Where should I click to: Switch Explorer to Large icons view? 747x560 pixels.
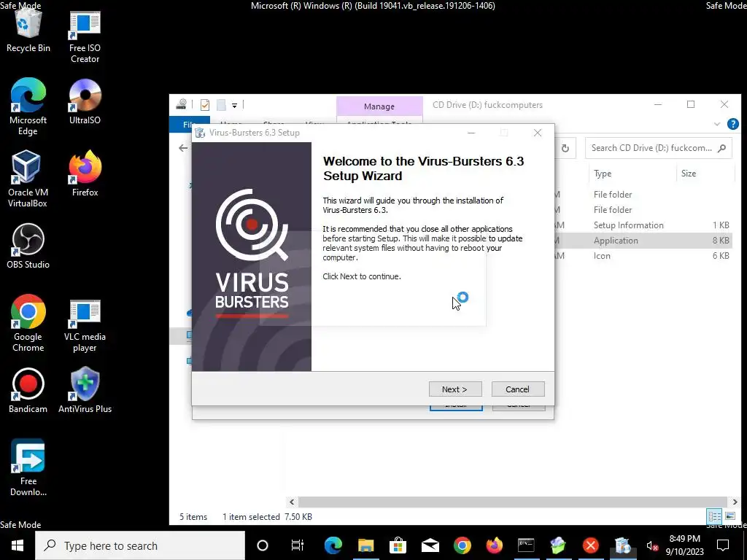coord(730,516)
